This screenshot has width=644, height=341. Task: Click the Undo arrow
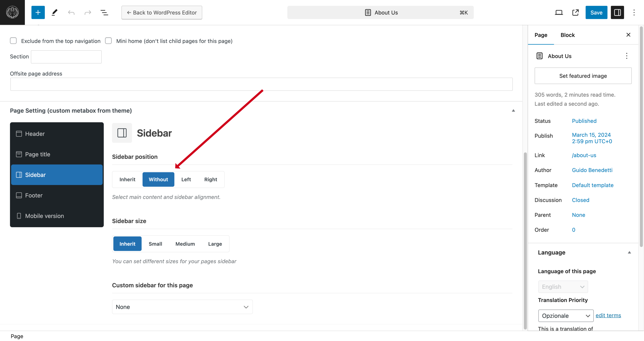click(x=71, y=13)
